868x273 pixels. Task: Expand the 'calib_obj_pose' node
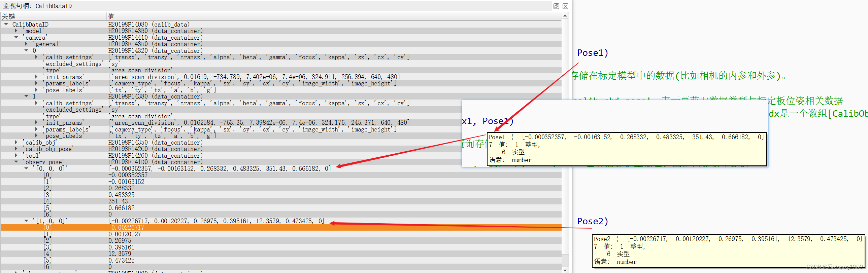(16, 149)
